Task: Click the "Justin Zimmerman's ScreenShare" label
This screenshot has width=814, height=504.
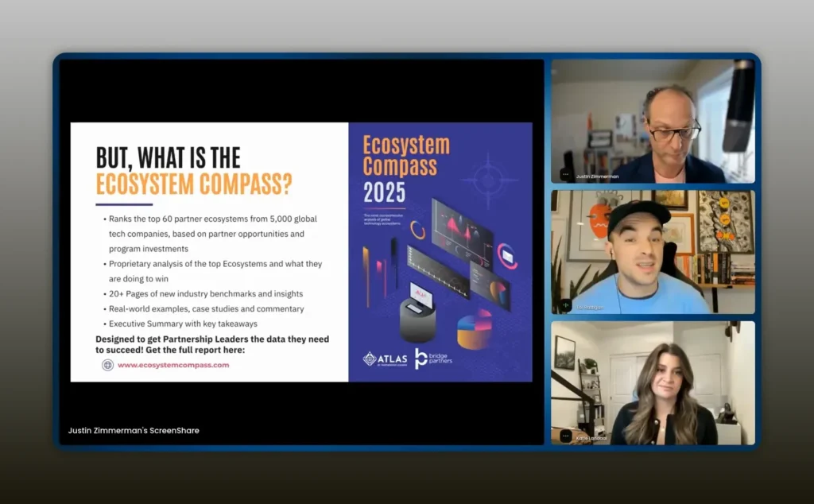Action: pyautogui.click(x=134, y=430)
